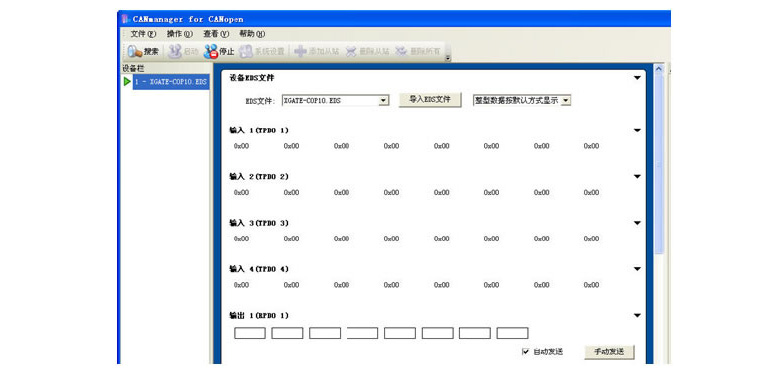Toggle the 自动发送 auto send checkbox
The width and height of the screenshot is (760, 380).
526,352
